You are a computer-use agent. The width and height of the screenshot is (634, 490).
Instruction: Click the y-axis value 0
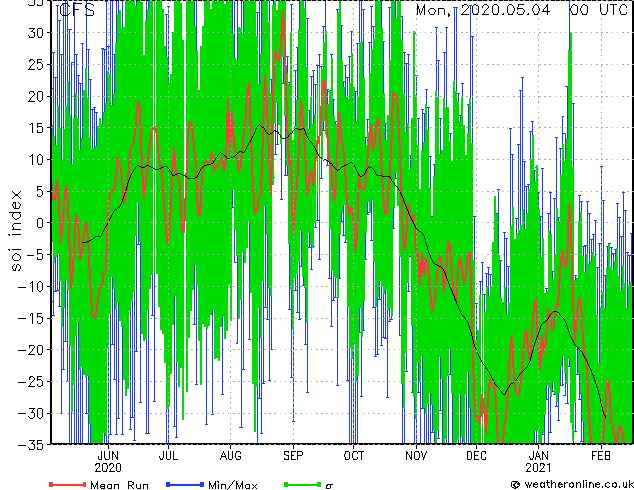41,223
